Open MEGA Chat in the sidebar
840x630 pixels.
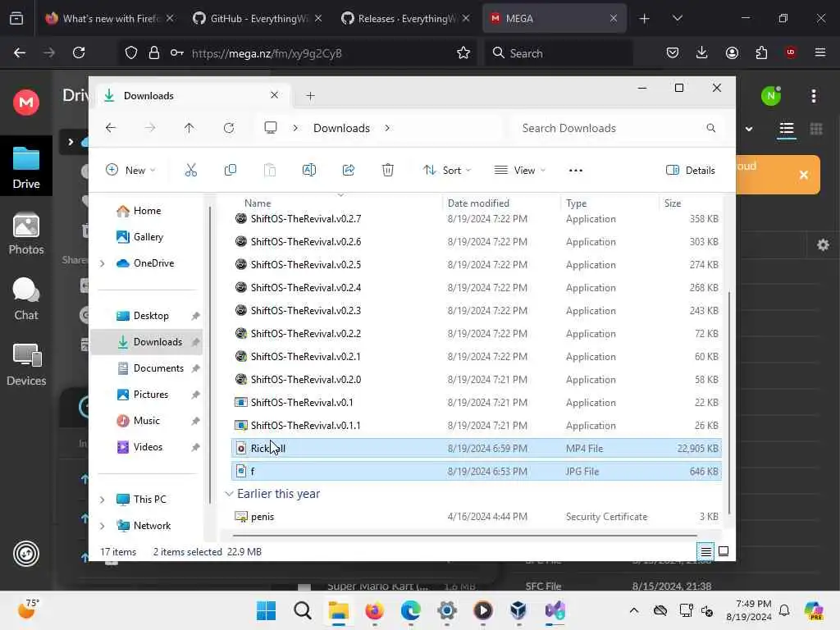click(26, 299)
